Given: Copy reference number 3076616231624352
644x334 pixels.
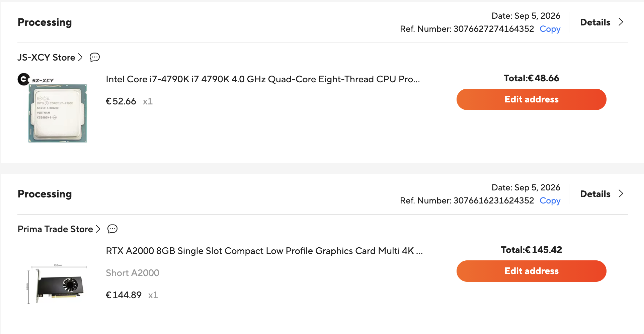Looking at the screenshot, I should (x=550, y=201).
